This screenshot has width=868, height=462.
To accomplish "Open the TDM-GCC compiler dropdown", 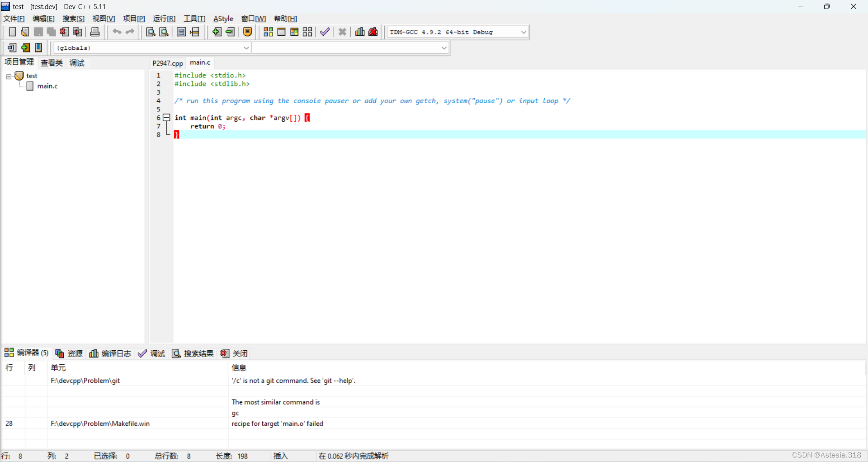I will pyautogui.click(x=523, y=32).
